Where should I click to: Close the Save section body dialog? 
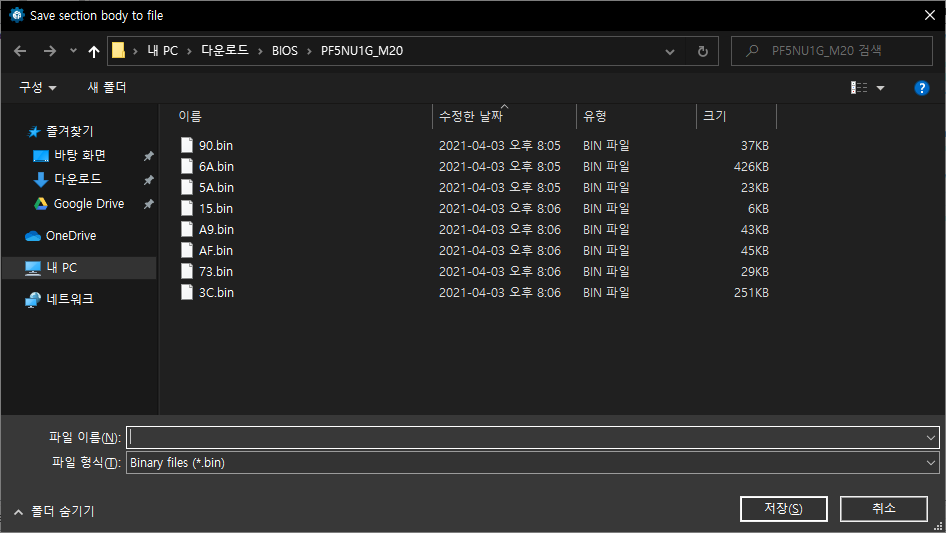point(930,16)
